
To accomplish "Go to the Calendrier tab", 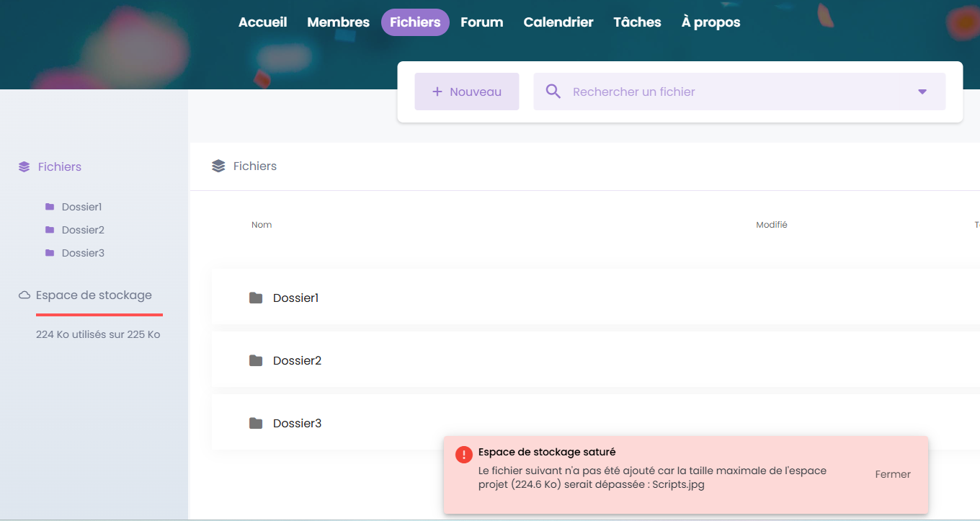I will pyautogui.click(x=558, y=22).
